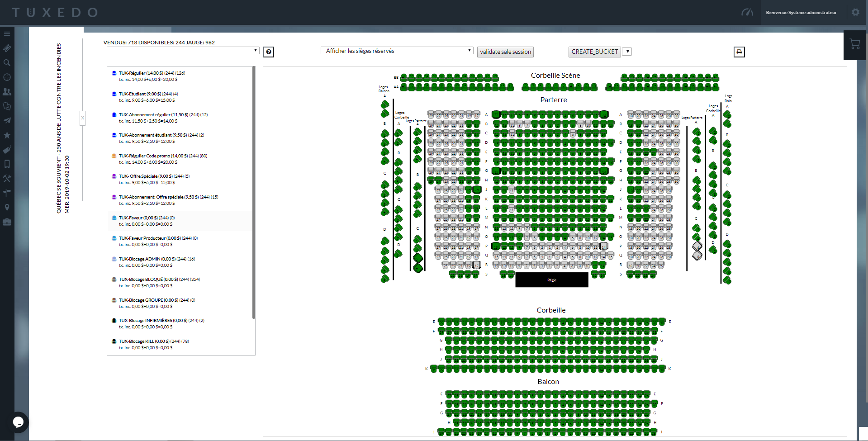Select the TUX-Blocage BLOQUÉ row
This screenshot has width=868, height=441.
pyautogui.click(x=180, y=283)
